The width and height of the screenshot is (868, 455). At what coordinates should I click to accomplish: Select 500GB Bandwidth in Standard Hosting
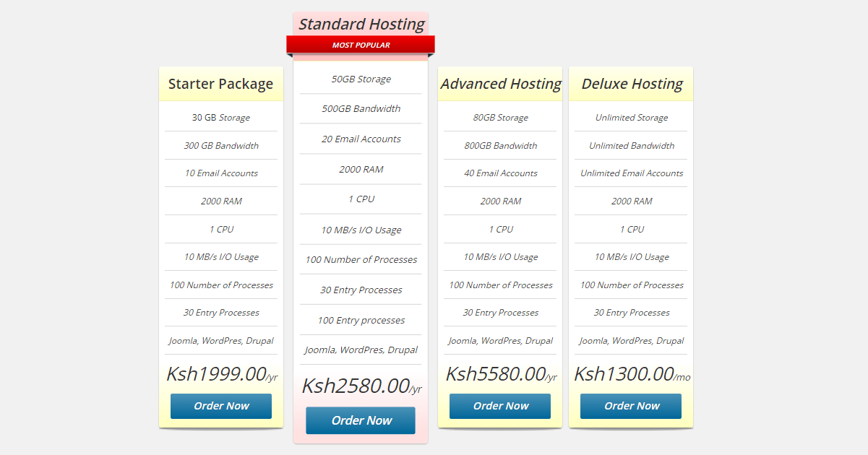point(361,109)
